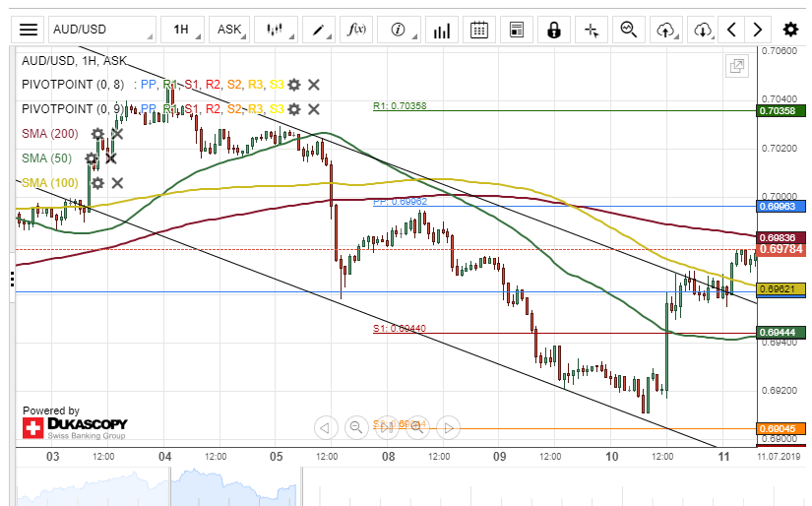Select the pencil drawing tool
The width and height of the screenshot is (812, 506).
pos(319,30)
